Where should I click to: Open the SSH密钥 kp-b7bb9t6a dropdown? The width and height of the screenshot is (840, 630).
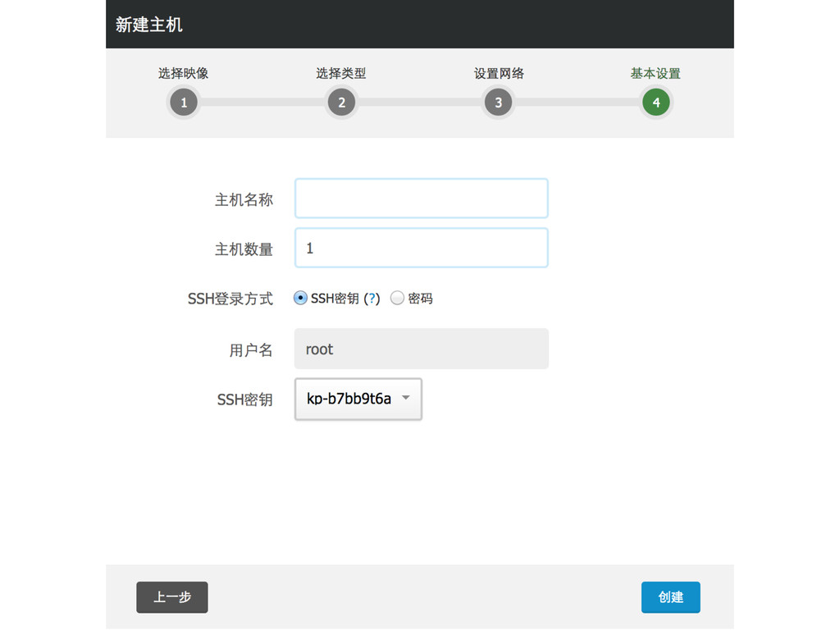(x=358, y=399)
